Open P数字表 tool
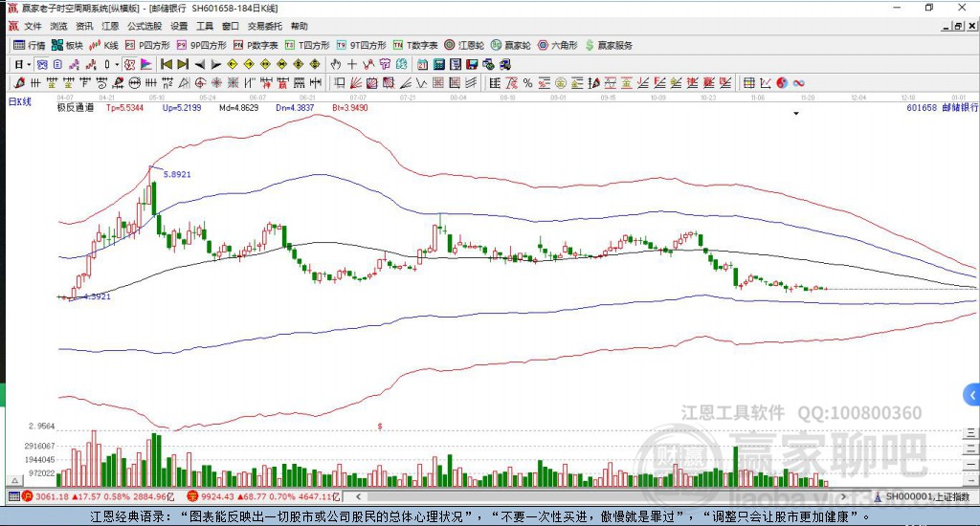 (256, 45)
